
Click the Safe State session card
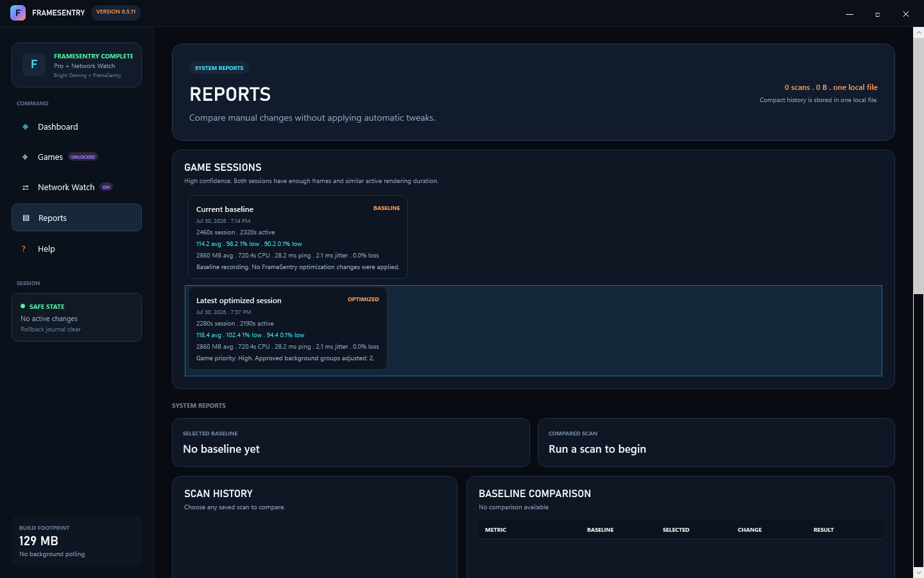click(x=76, y=317)
